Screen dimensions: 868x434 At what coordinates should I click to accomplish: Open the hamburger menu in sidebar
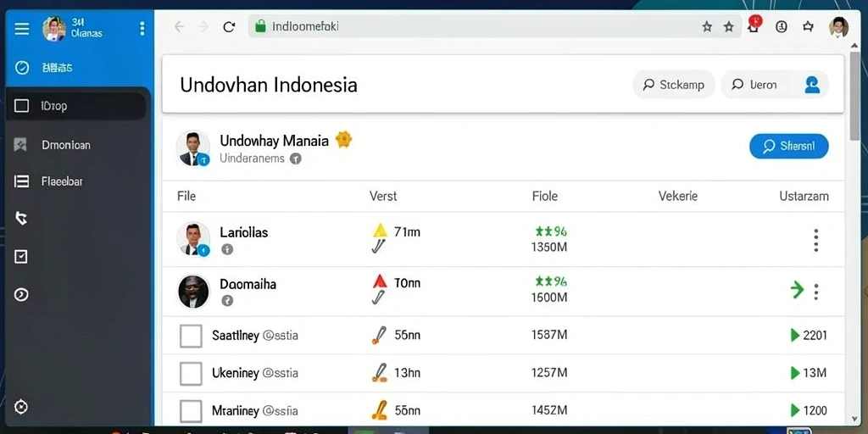21,28
